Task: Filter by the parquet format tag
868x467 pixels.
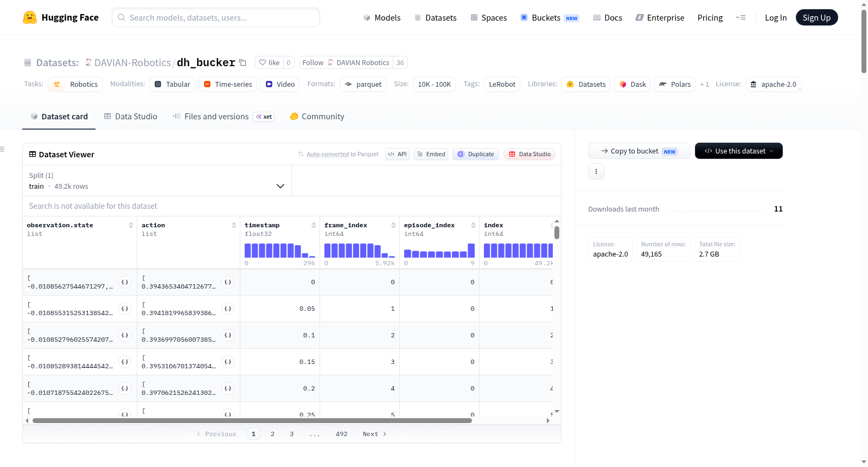Action: tap(363, 84)
